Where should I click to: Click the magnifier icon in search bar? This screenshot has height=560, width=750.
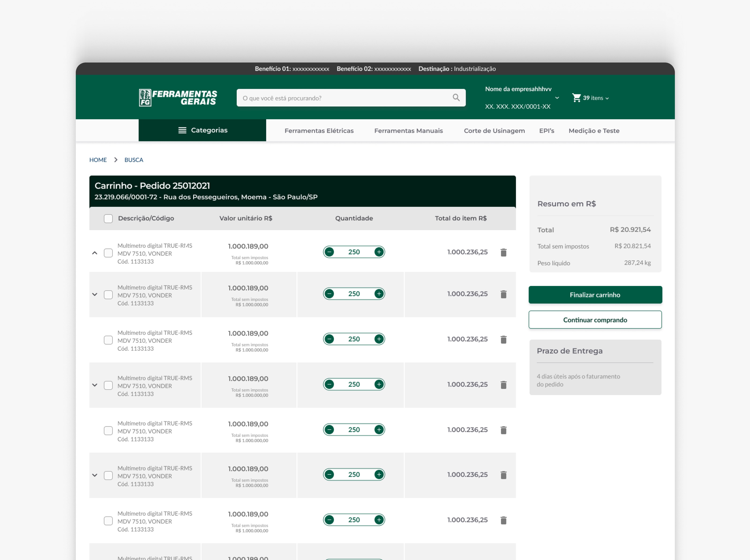click(x=456, y=98)
